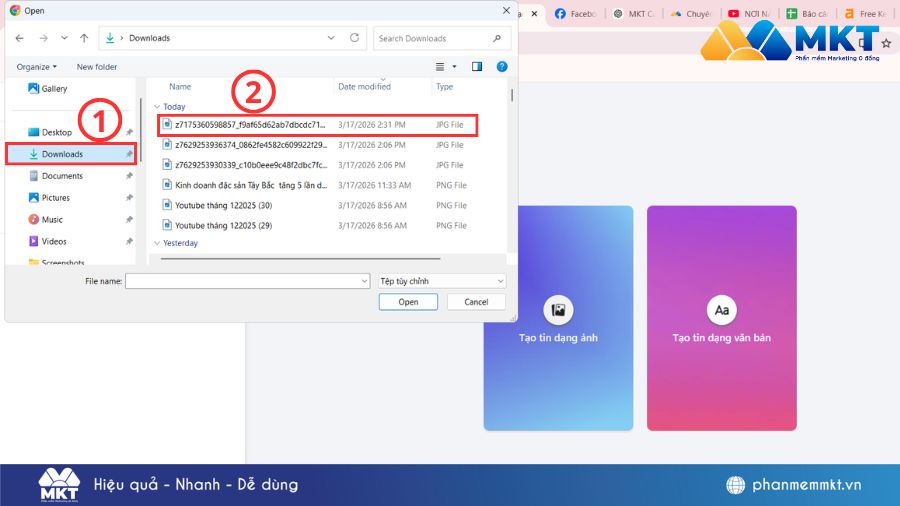The width and height of the screenshot is (900, 506).
Task: Switch to the Free Ke browser tab
Action: 865,14
